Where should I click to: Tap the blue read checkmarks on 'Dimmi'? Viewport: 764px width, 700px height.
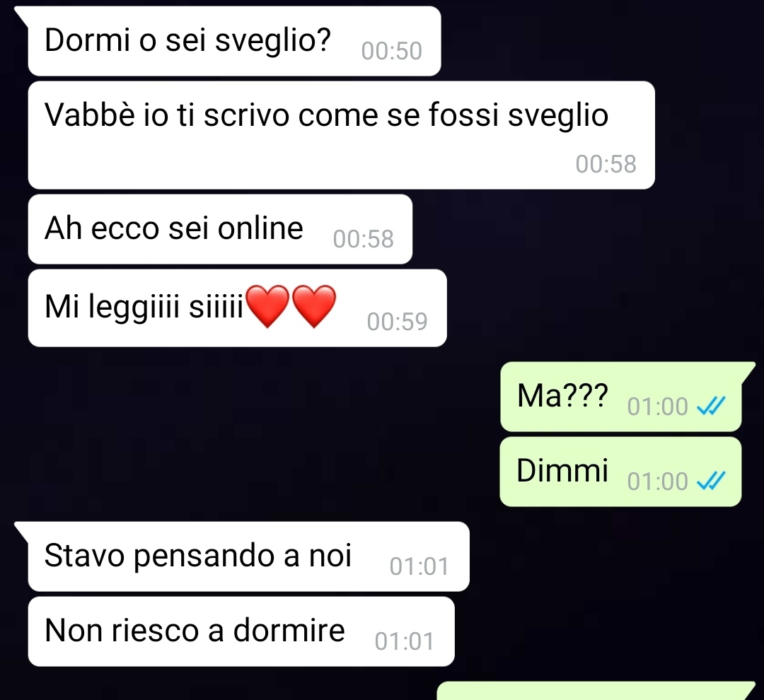coord(711,480)
